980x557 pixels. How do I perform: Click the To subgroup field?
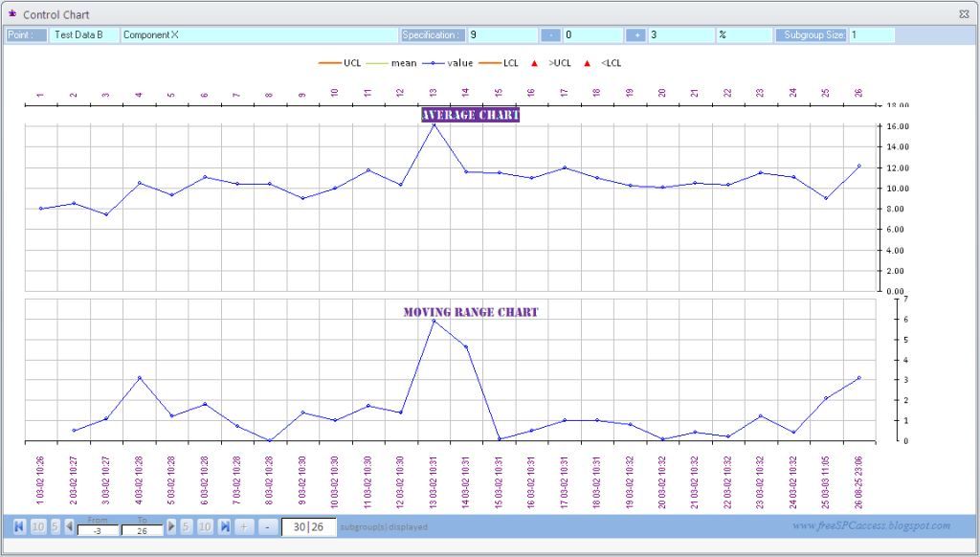coord(142,531)
